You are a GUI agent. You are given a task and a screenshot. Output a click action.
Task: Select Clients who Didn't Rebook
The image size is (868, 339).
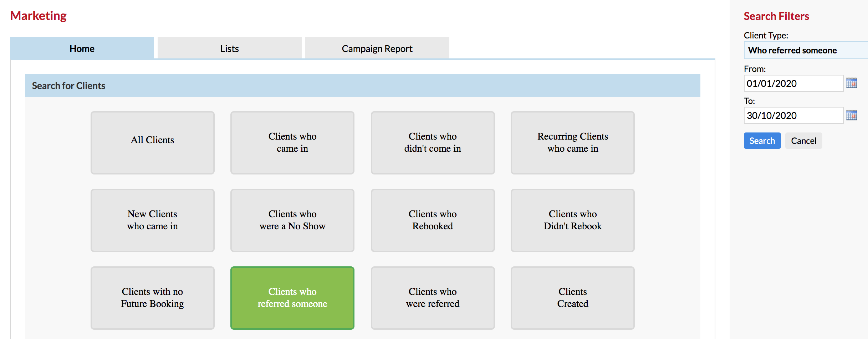coord(573,220)
